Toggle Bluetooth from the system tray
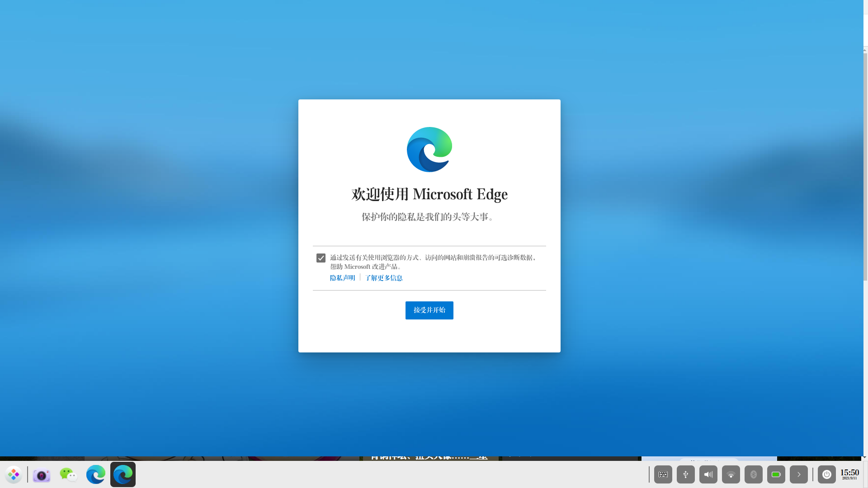 [x=754, y=474]
